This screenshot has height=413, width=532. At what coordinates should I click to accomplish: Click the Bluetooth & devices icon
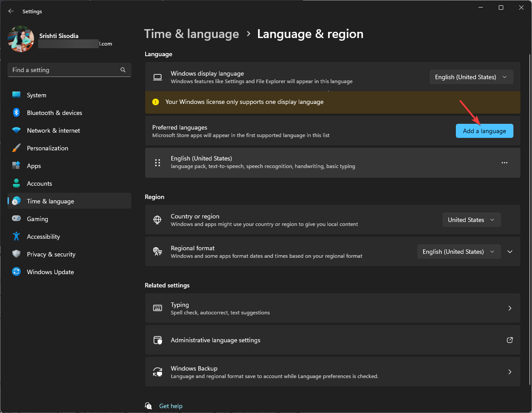(x=16, y=113)
